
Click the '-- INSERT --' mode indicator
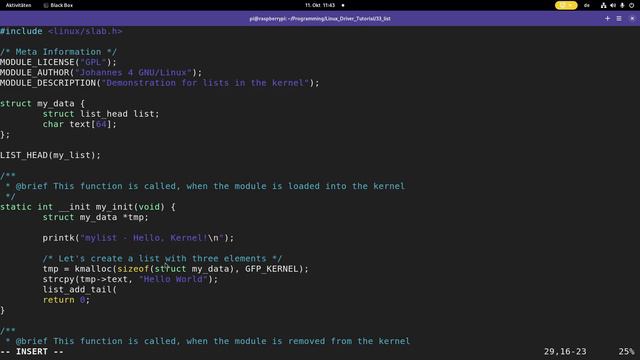point(32,351)
